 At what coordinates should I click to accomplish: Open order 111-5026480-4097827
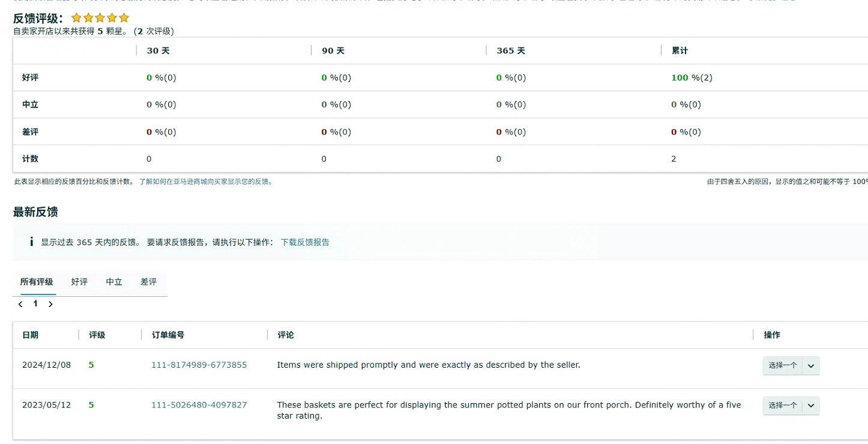(x=199, y=405)
